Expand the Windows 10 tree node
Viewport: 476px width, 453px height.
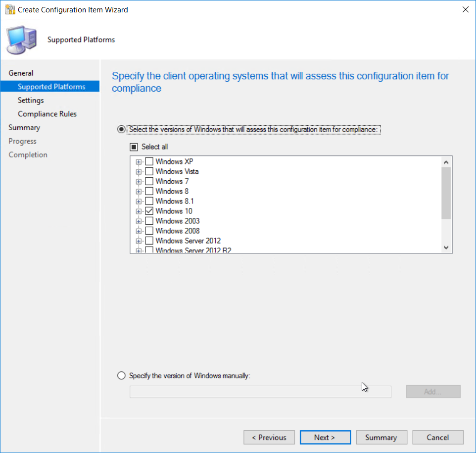click(139, 211)
